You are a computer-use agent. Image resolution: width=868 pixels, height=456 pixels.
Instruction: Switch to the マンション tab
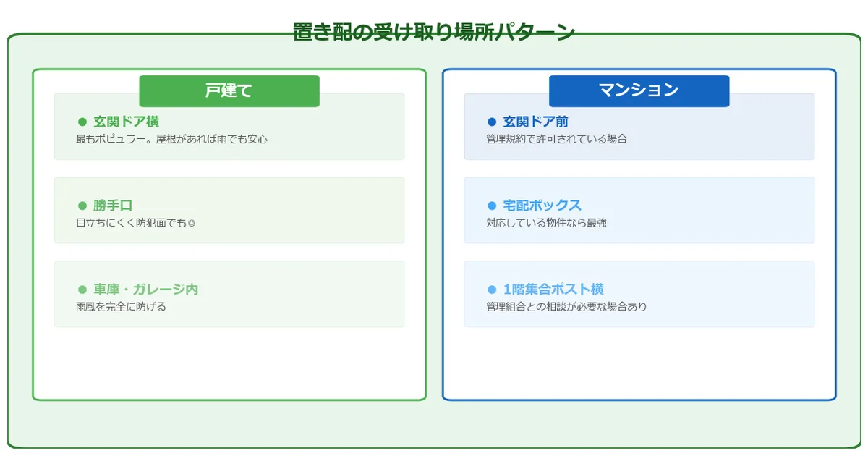639,90
